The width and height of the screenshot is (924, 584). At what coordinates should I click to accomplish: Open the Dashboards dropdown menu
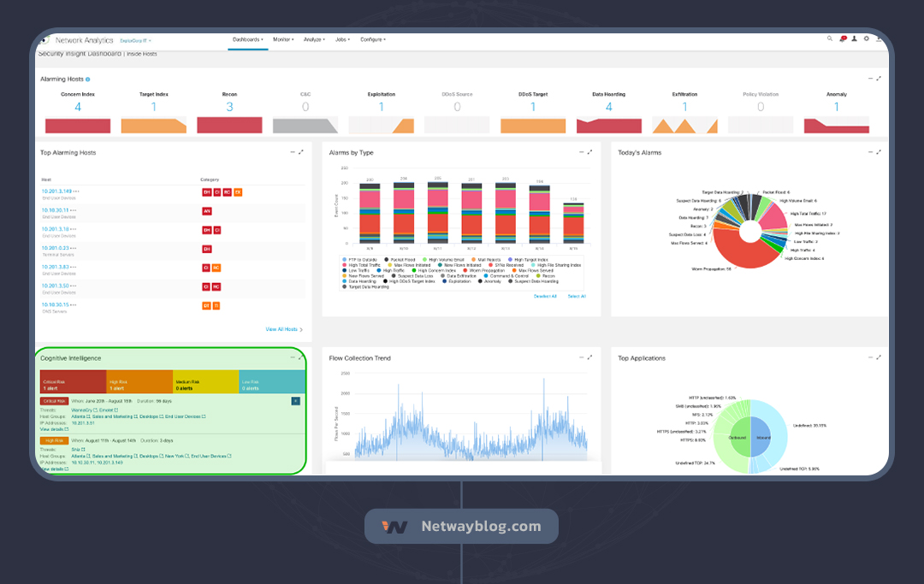click(x=247, y=39)
